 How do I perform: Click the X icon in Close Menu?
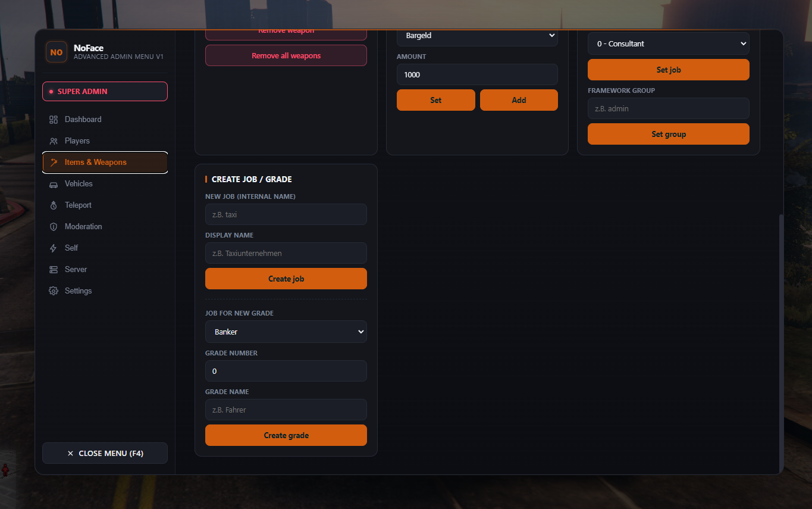tap(70, 454)
